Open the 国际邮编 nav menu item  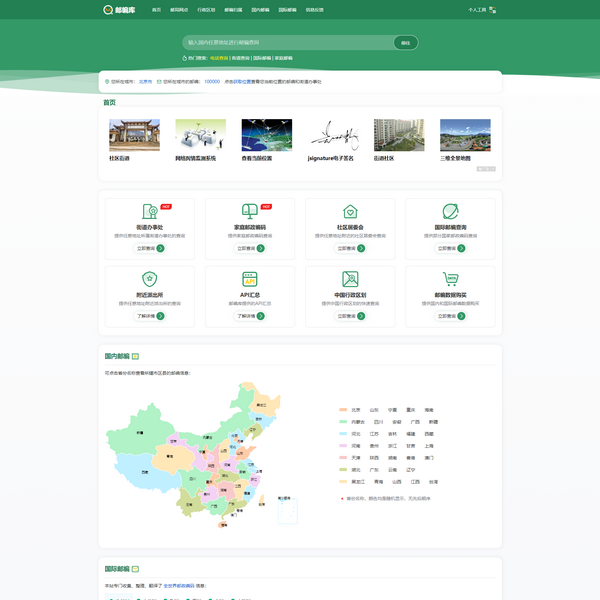click(287, 9)
